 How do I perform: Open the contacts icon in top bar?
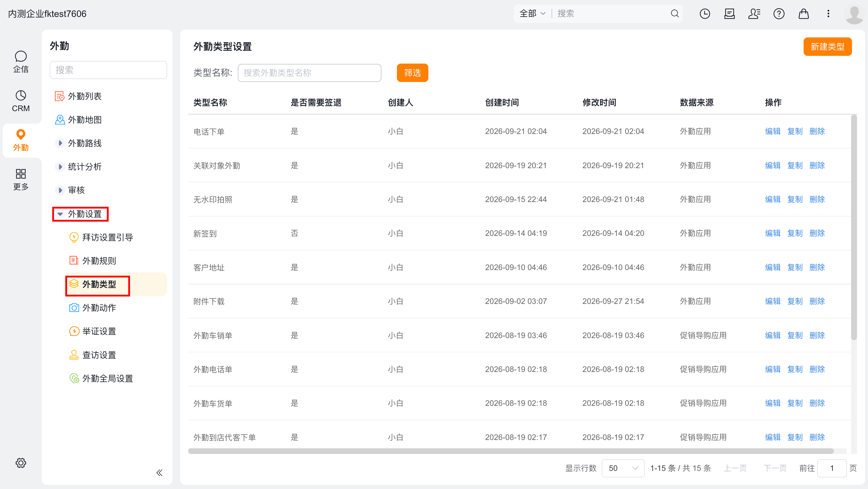[754, 13]
